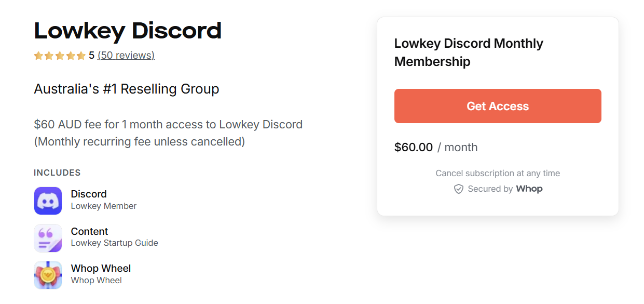Click the Lowkey Discord heading
Screen dimensions: 644x304
pyautogui.click(x=128, y=31)
